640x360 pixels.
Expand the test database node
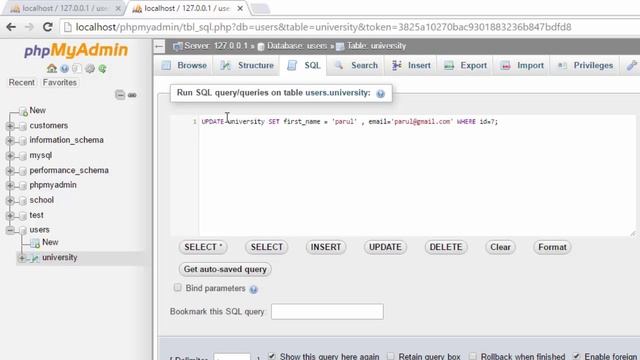[x=10, y=215]
